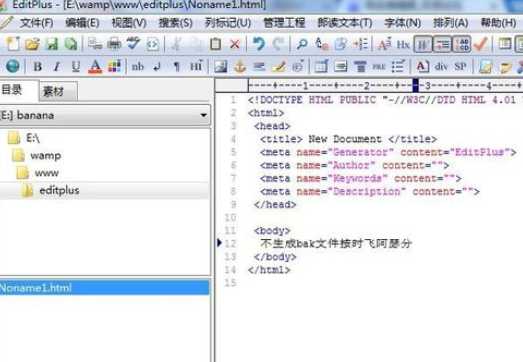Insert paragraph with the pilcrow icon
This screenshot has height=362, width=523.
pyautogui.click(x=176, y=67)
